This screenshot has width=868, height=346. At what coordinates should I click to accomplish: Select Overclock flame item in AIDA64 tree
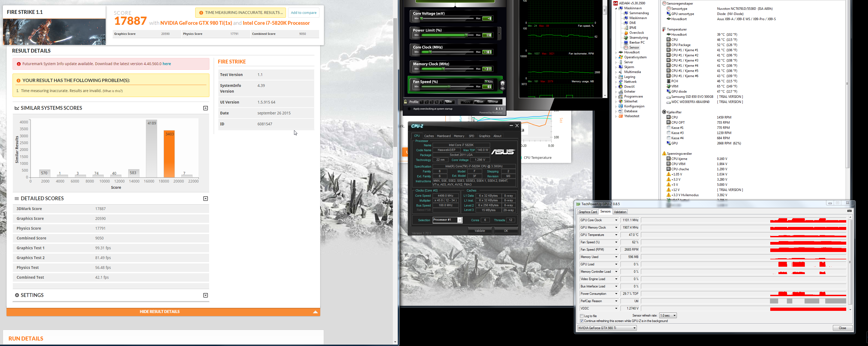[x=634, y=33]
